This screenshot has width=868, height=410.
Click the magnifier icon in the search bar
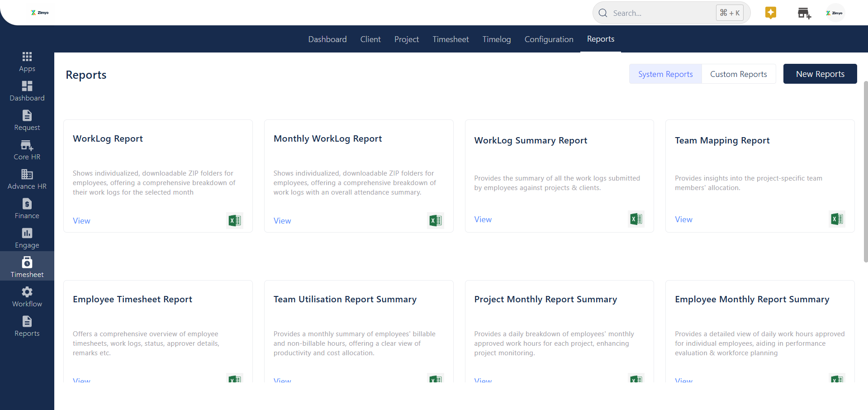coord(603,13)
